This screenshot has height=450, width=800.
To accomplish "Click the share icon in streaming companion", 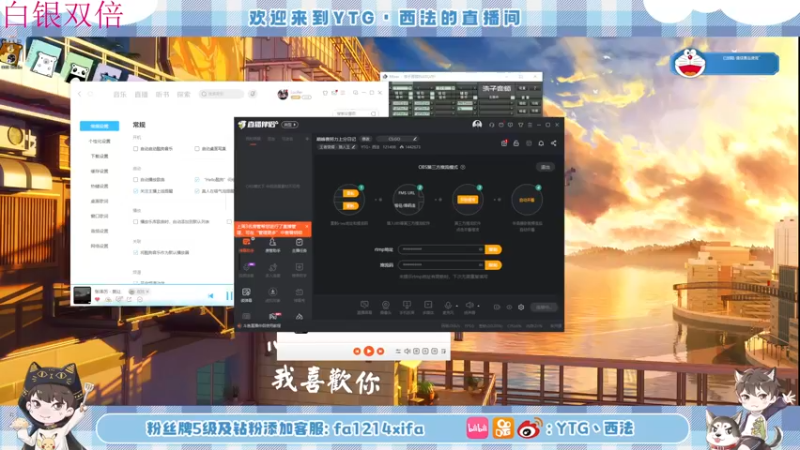I will coord(554,143).
